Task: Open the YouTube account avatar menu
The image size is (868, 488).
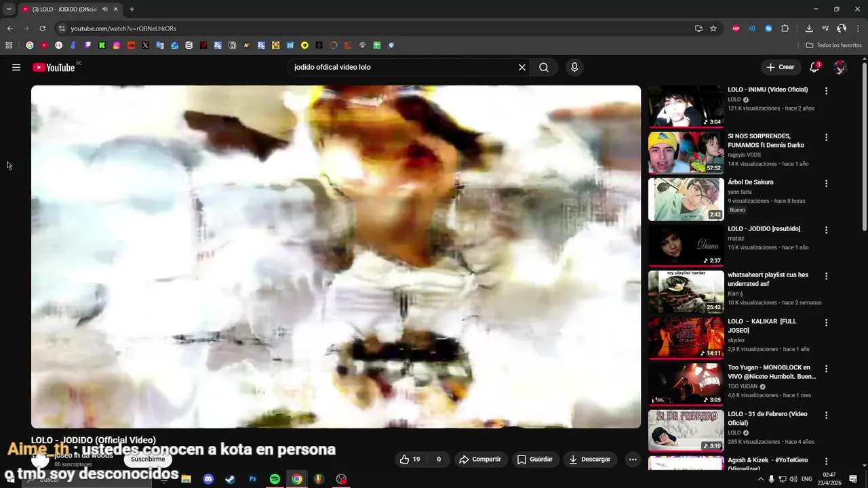Action: (840, 67)
